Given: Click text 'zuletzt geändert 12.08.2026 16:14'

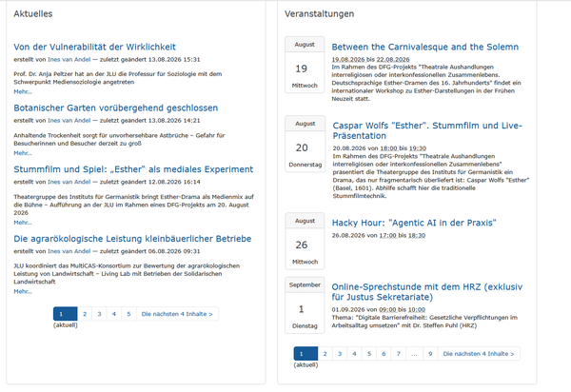Looking at the screenshot, I should [x=150, y=182].
